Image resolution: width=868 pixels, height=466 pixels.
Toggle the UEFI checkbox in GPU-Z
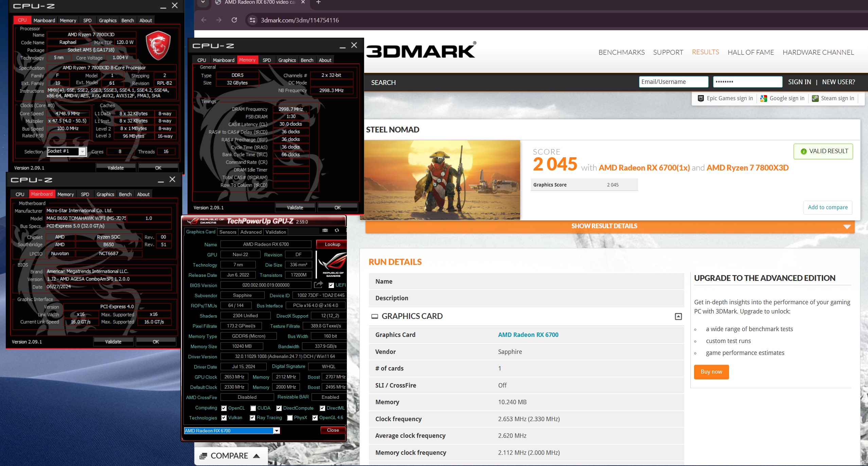click(x=331, y=285)
